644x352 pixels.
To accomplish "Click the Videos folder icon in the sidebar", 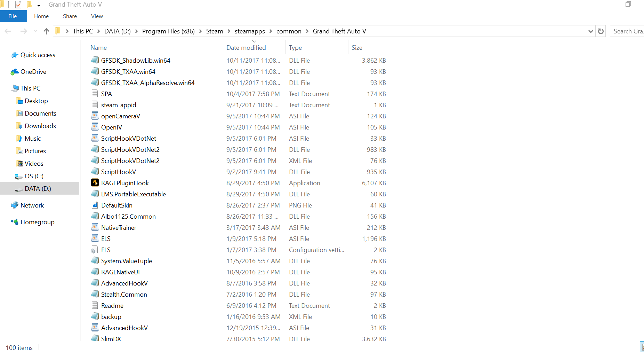I will coord(19,164).
